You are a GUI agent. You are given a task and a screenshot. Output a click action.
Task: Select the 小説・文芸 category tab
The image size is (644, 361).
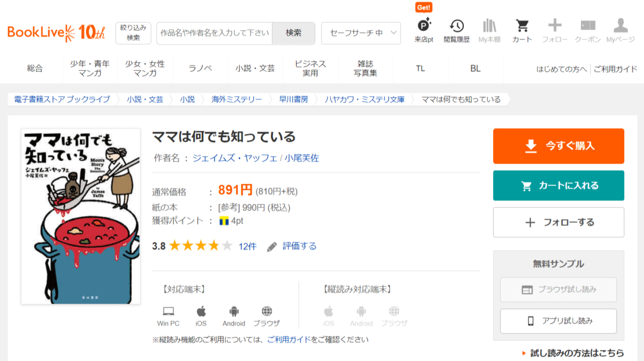pyautogui.click(x=255, y=68)
